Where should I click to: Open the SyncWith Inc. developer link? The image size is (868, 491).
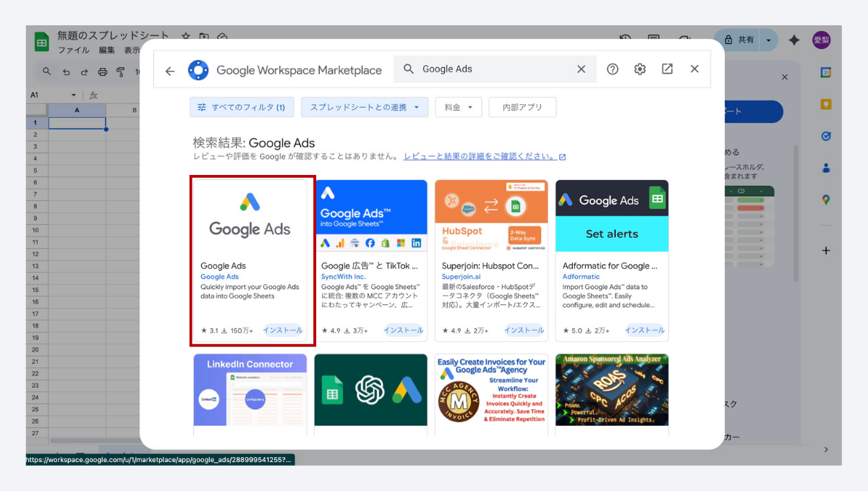click(x=344, y=277)
